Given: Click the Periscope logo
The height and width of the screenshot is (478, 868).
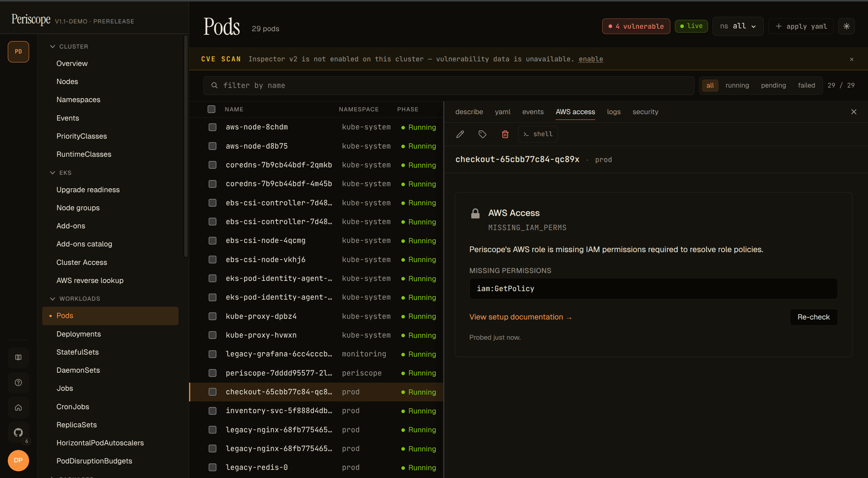Looking at the screenshot, I should tap(31, 20).
